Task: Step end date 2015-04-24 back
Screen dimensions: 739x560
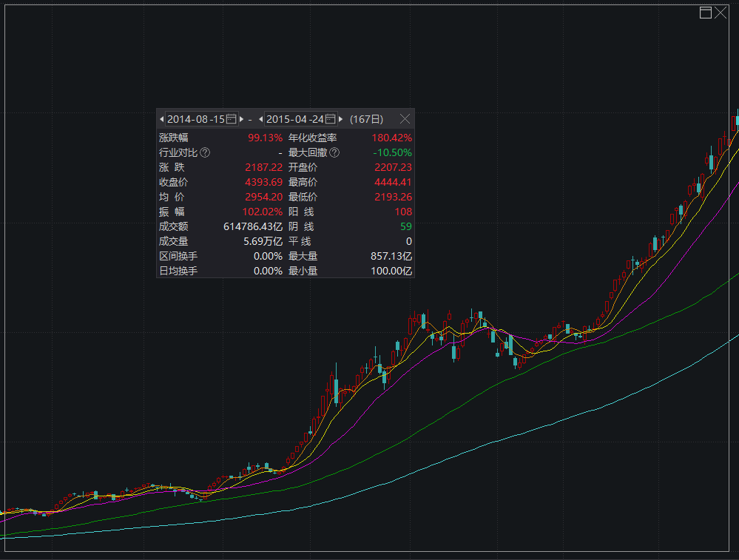Action: coord(260,119)
